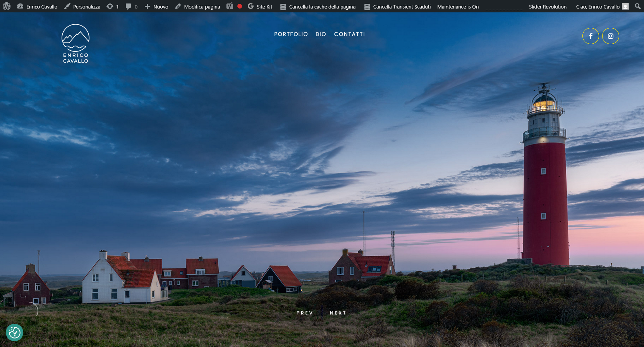Image resolution: width=644 pixels, height=347 pixels.
Task: Click Cancella la cache della pagina
Action: click(x=318, y=7)
